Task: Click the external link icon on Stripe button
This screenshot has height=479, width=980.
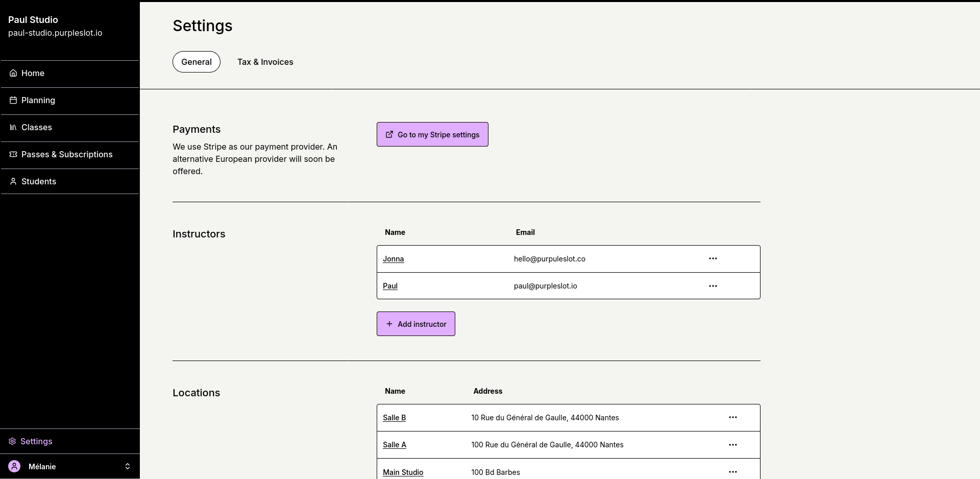Action: coord(389,134)
